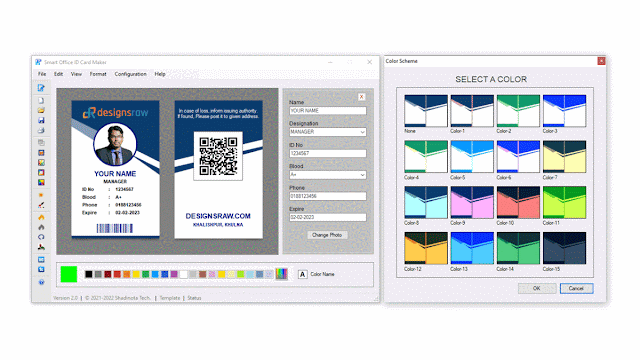Click the save floppy disk icon

click(x=41, y=120)
